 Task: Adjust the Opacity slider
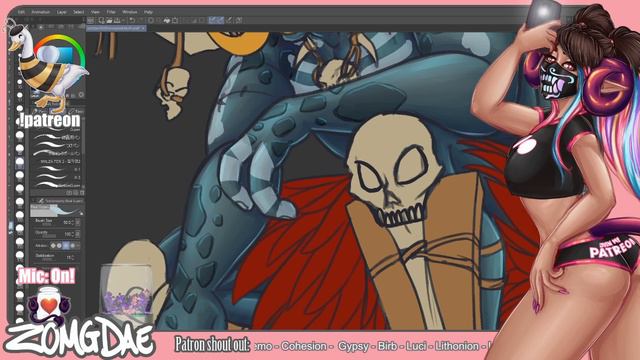coord(49,236)
